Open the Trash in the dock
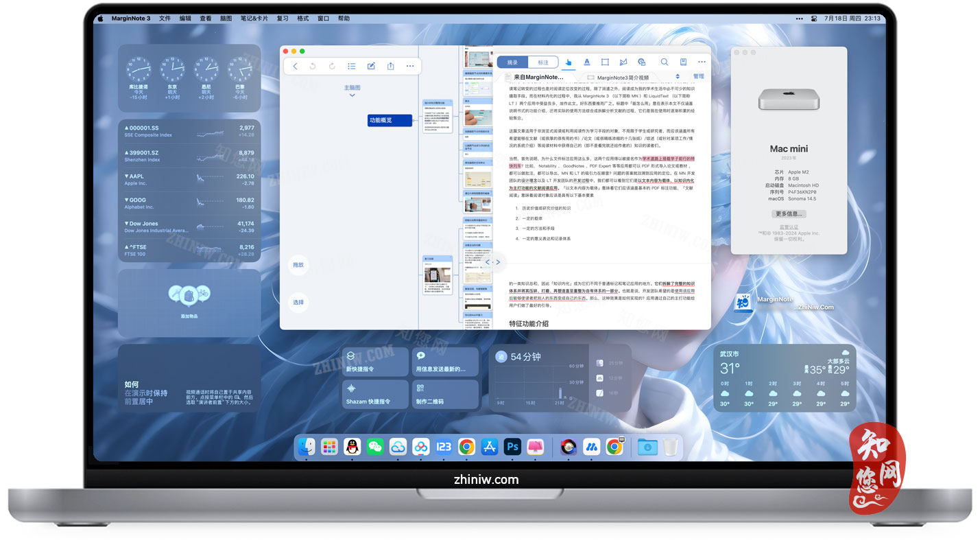 click(x=670, y=447)
